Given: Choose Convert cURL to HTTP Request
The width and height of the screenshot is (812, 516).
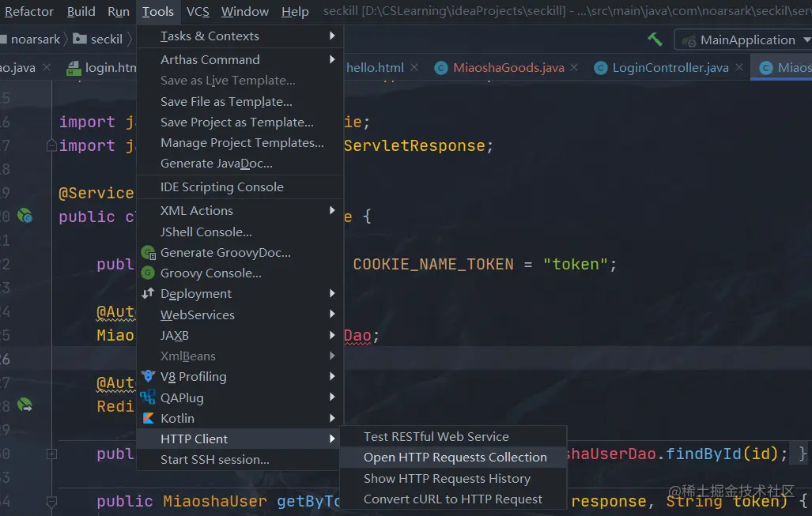Looking at the screenshot, I should coord(453,499).
